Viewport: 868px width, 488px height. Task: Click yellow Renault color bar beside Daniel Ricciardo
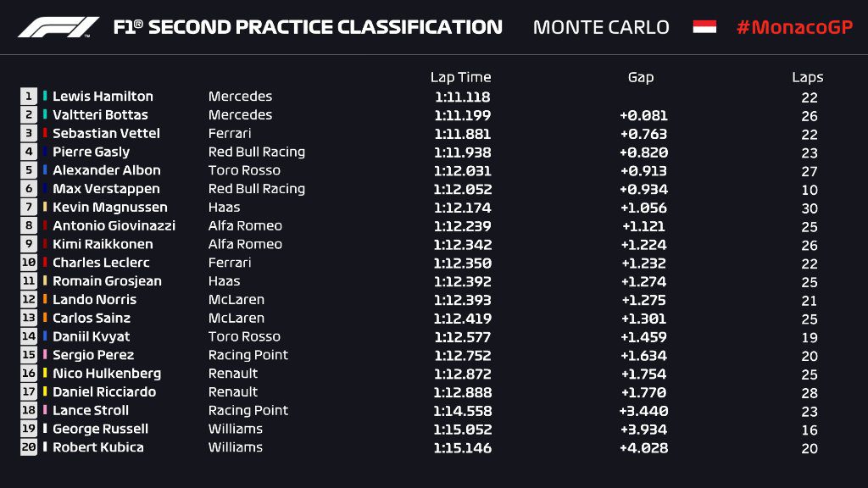(45, 391)
